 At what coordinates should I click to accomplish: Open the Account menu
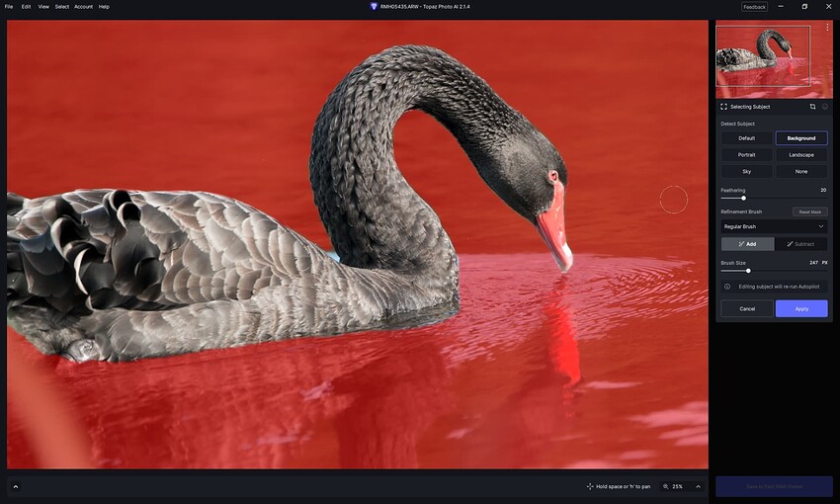click(x=84, y=7)
